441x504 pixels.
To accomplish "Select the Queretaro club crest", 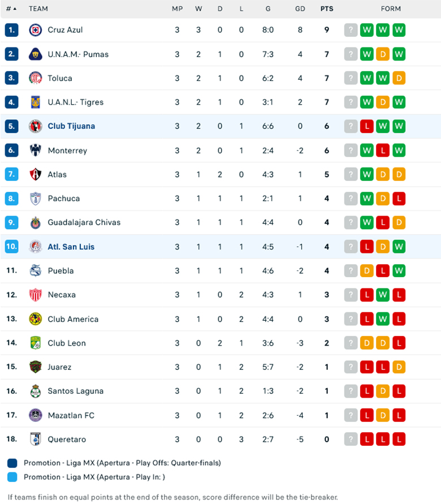I will pyautogui.click(x=35, y=439).
